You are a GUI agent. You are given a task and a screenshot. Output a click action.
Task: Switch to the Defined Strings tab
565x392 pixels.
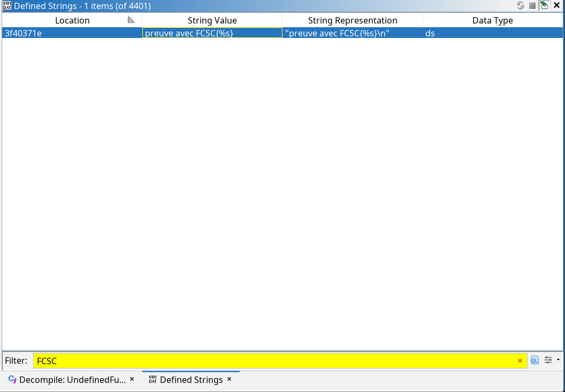(191, 380)
